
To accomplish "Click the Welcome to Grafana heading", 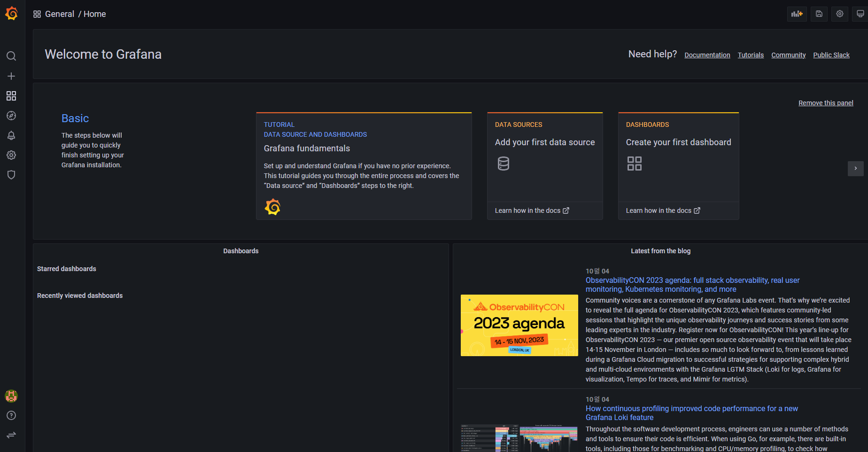I will click(x=103, y=55).
